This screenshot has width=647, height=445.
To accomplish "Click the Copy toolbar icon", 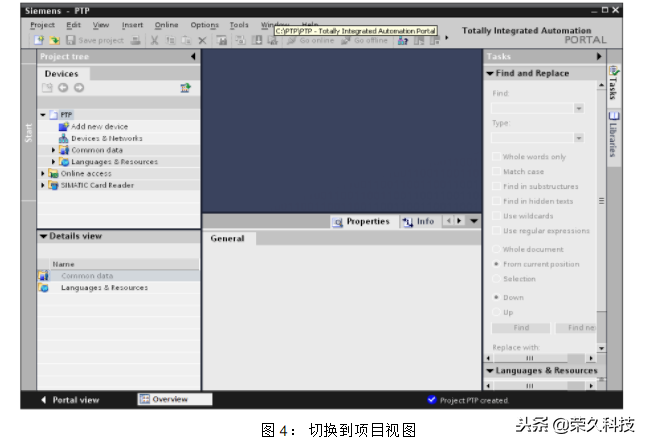I will [x=170, y=40].
